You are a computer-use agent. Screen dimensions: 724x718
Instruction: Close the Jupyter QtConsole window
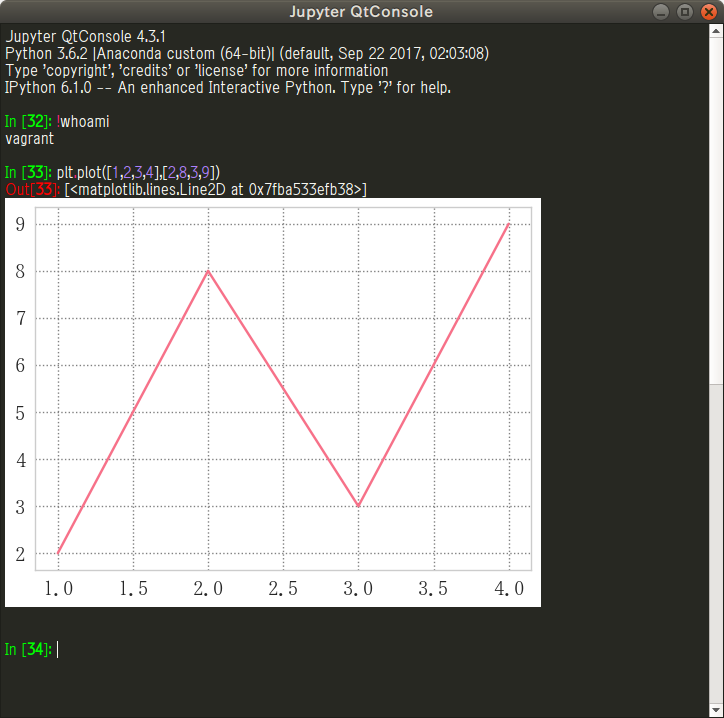click(x=708, y=12)
